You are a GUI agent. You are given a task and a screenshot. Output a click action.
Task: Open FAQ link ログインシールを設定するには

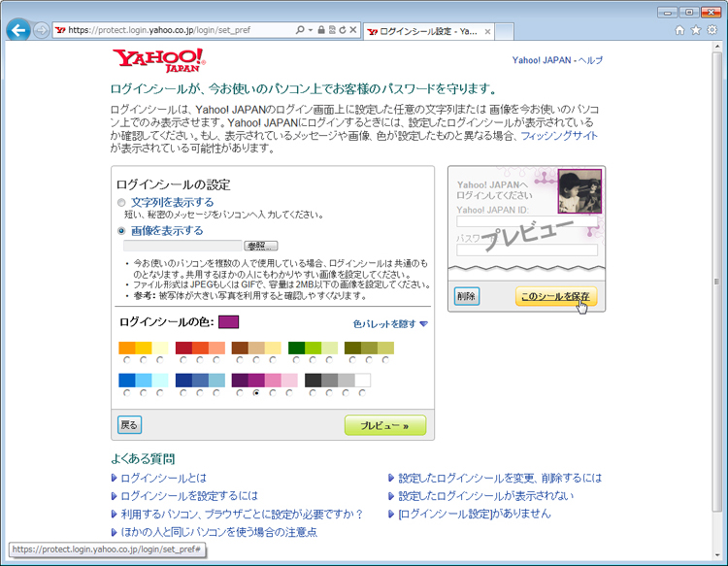[189, 496]
